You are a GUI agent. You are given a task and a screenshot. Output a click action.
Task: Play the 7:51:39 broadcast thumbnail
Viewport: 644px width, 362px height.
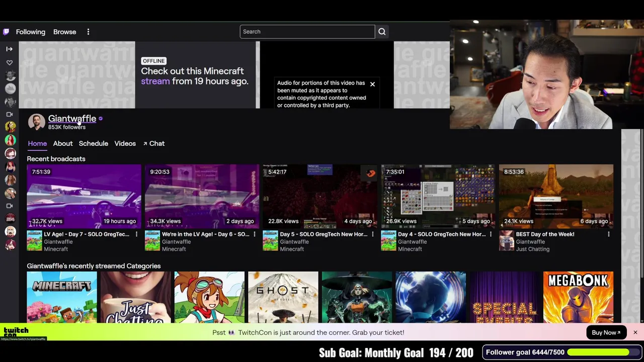click(x=84, y=196)
